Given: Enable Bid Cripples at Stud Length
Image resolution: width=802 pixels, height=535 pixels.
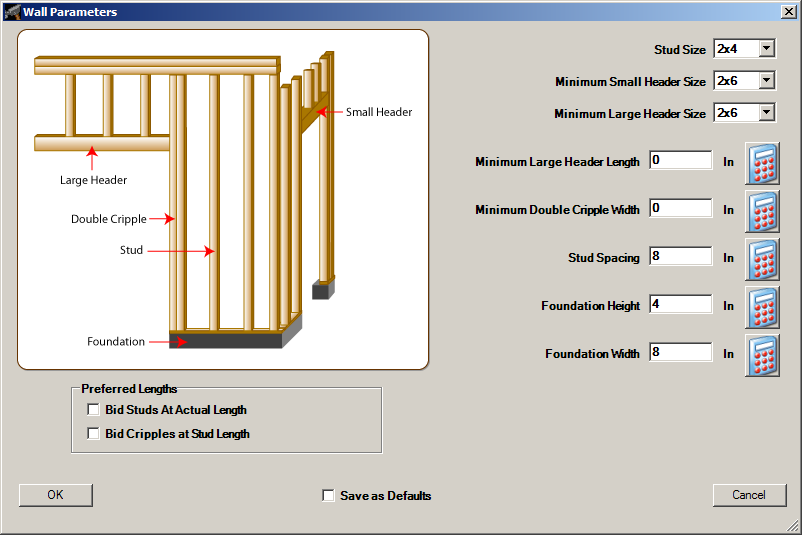Looking at the screenshot, I should tap(93, 434).
